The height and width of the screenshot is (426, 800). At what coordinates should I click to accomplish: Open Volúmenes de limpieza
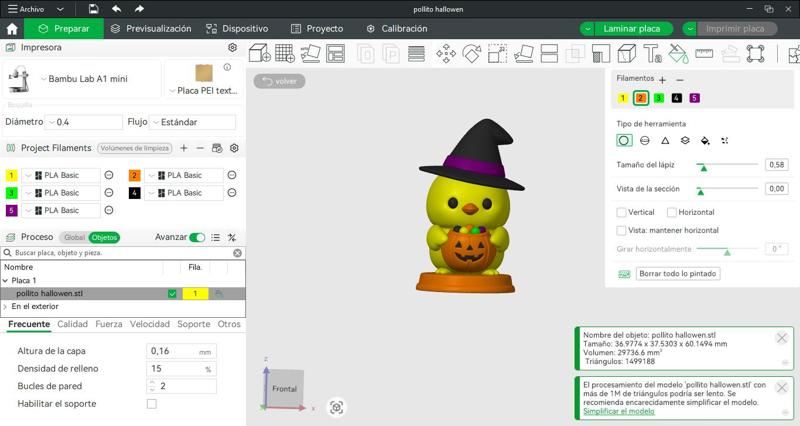pyautogui.click(x=135, y=148)
